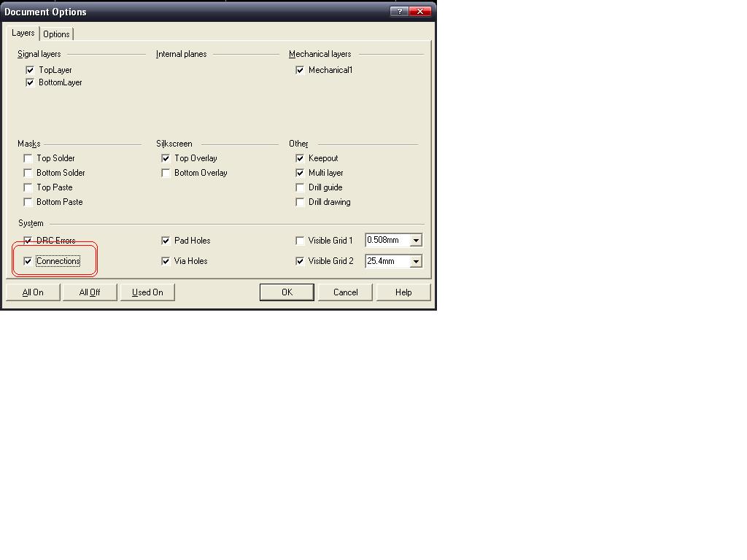Toggle the Pad Holes checkbox
Viewport: 747px width, 560px height.
[166, 241]
